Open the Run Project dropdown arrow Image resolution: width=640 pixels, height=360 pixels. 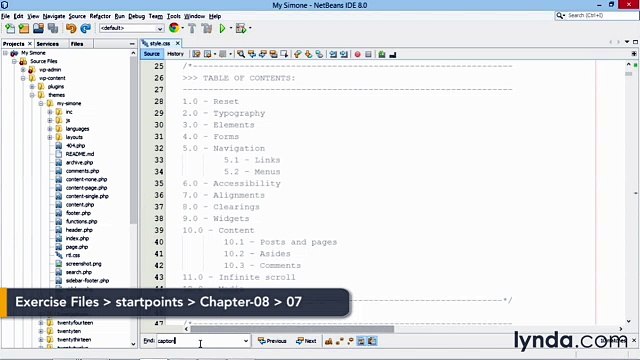point(231,28)
